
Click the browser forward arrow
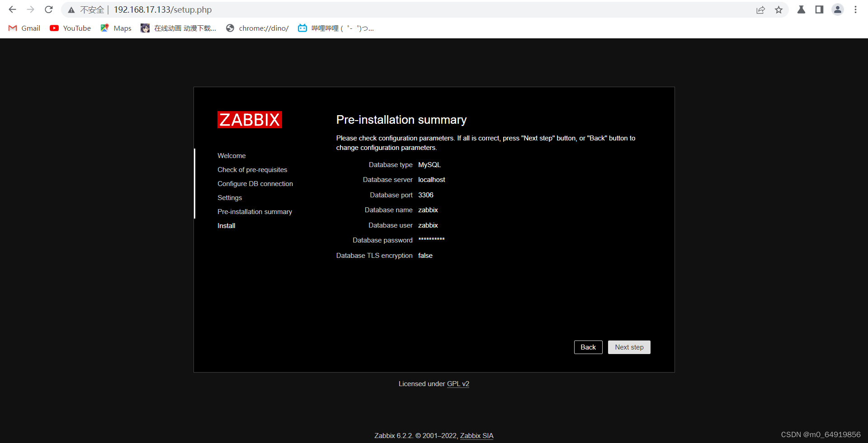[30, 9]
